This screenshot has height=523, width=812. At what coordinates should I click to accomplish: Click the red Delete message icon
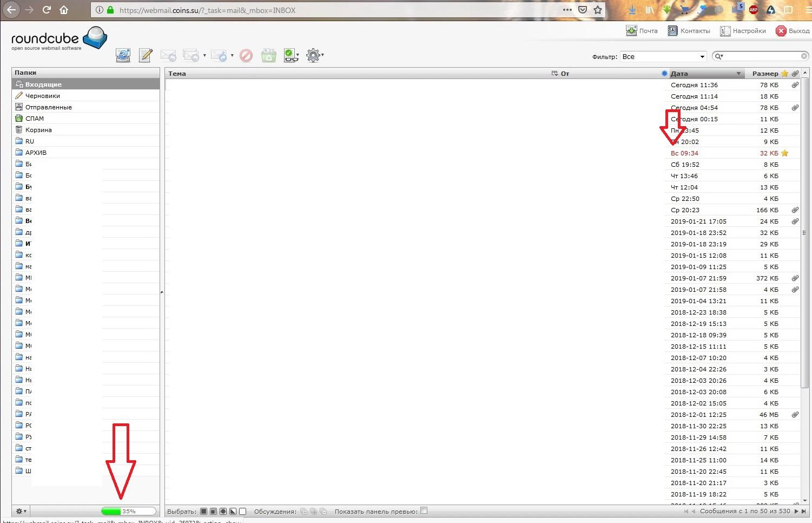(246, 55)
